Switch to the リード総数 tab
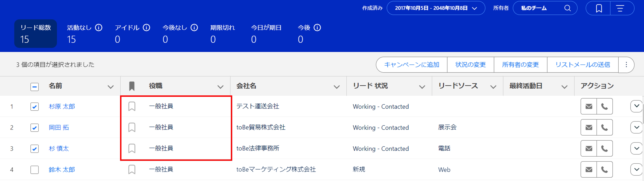Image resolution: width=644 pixels, height=181 pixels. click(36, 33)
